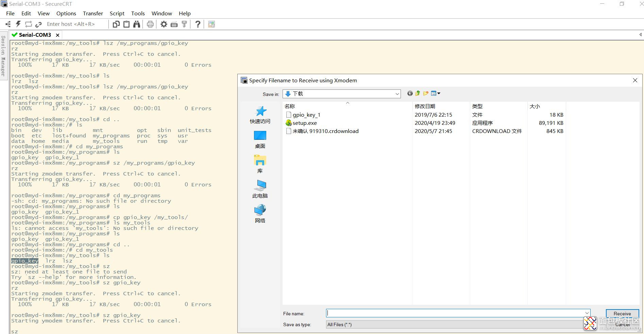This screenshot has width=644, height=334.
Task: Open the Options menu
Action: [x=66, y=13]
